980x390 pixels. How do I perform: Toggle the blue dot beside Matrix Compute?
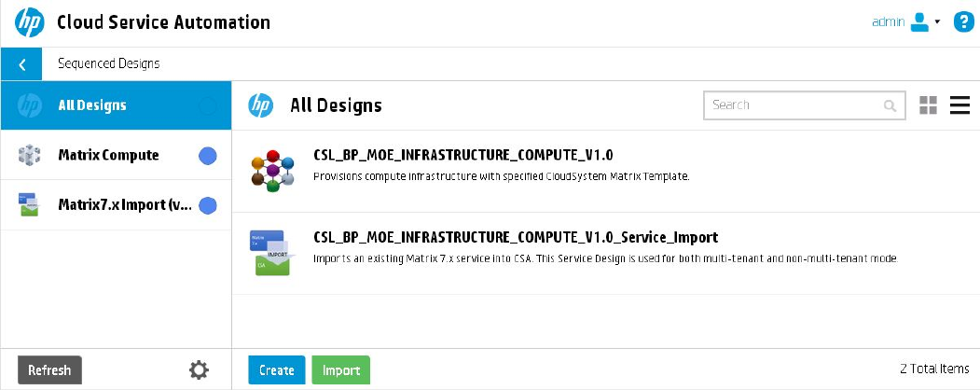[208, 156]
